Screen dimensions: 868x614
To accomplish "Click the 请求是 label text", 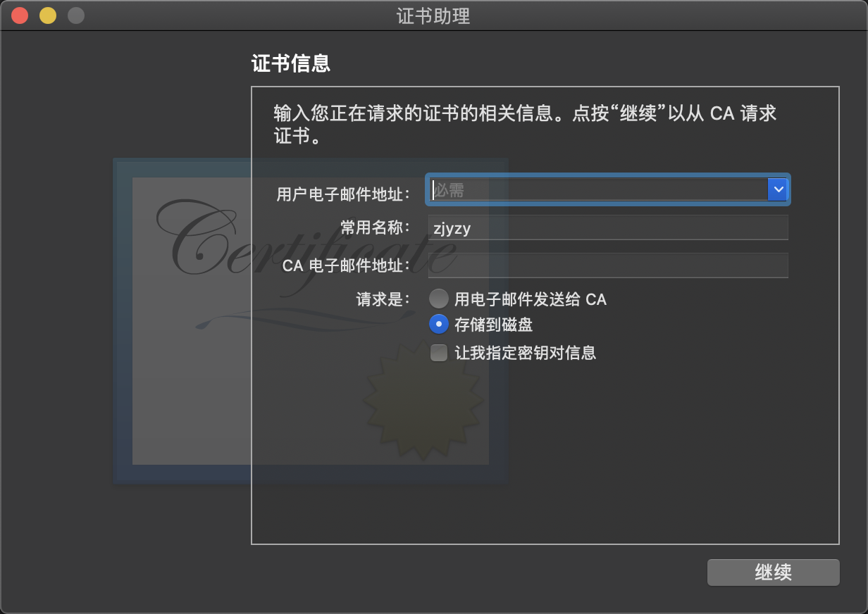I will pos(383,299).
